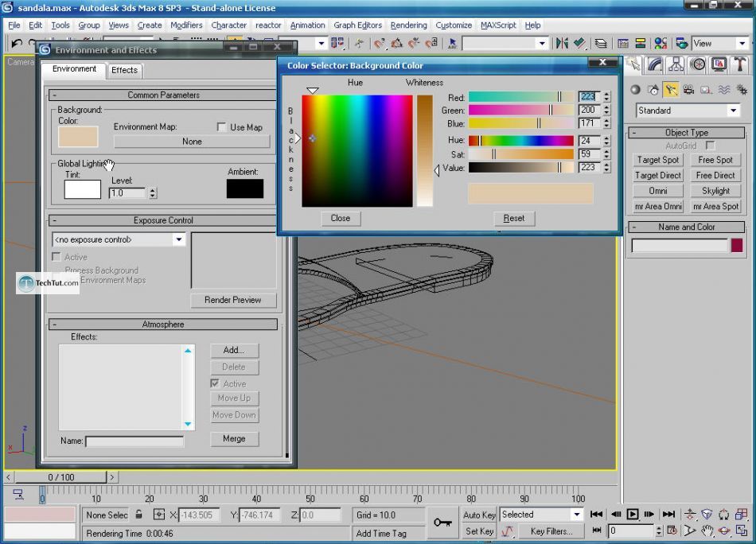Click the Render Scene teapot icon
The height and width of the screenshot is (544, 756).
coord(682,44)
